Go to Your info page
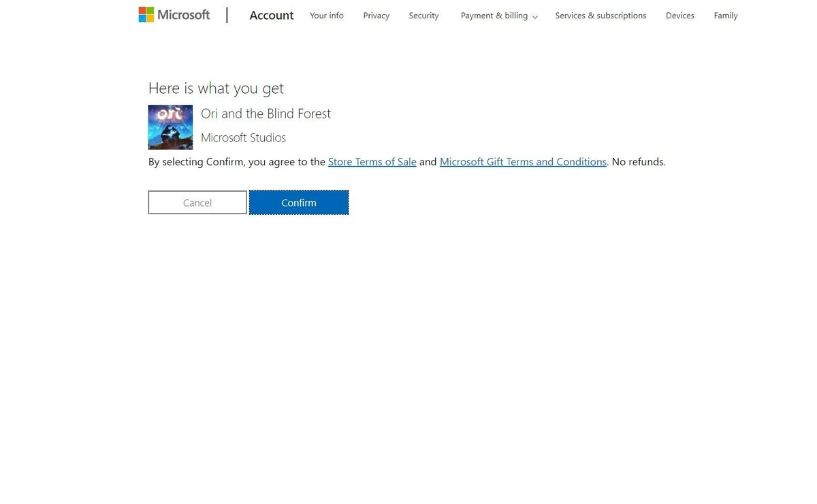 coord(327,16)
